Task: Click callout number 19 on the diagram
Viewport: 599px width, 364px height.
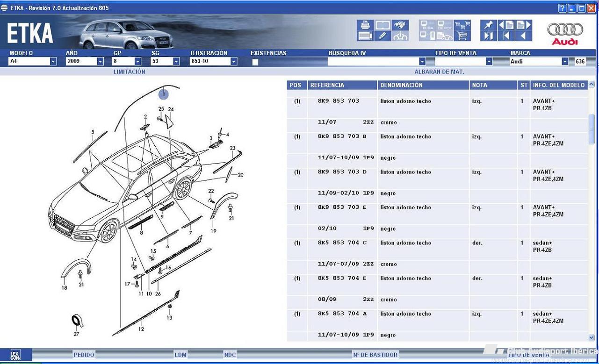Action: coord(213,231)
